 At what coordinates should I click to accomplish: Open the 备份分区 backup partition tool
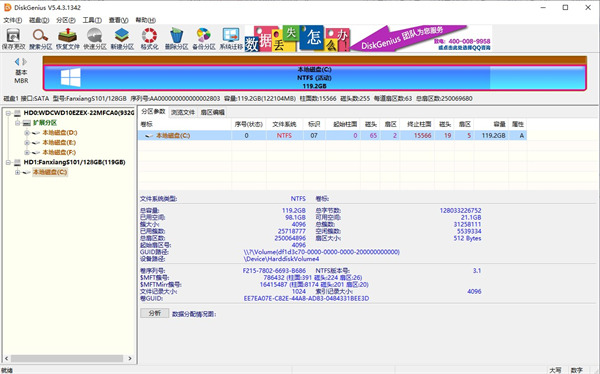[x=204, y=39]
